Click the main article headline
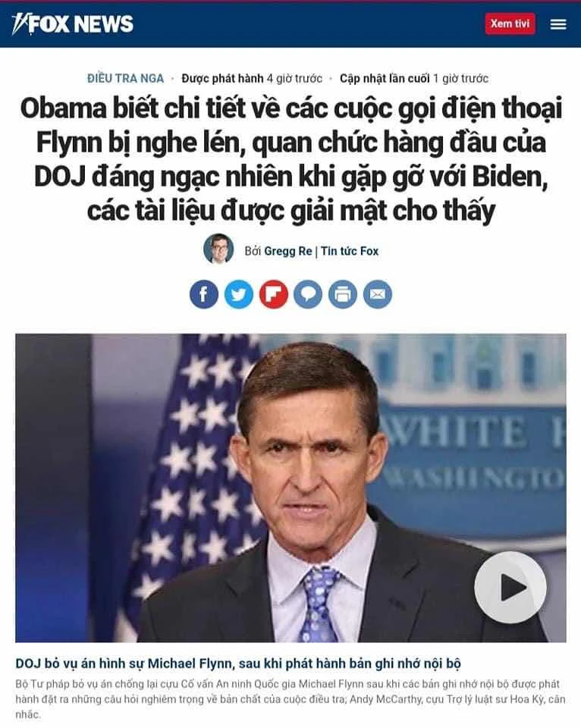This screenshot has height=728, width=581. point(290,159)
